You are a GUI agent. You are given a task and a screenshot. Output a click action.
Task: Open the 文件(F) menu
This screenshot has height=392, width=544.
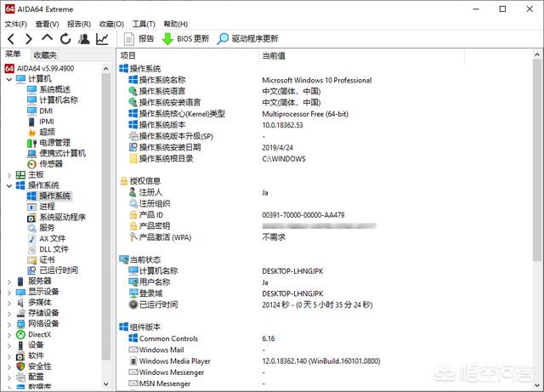click(15, 24)
